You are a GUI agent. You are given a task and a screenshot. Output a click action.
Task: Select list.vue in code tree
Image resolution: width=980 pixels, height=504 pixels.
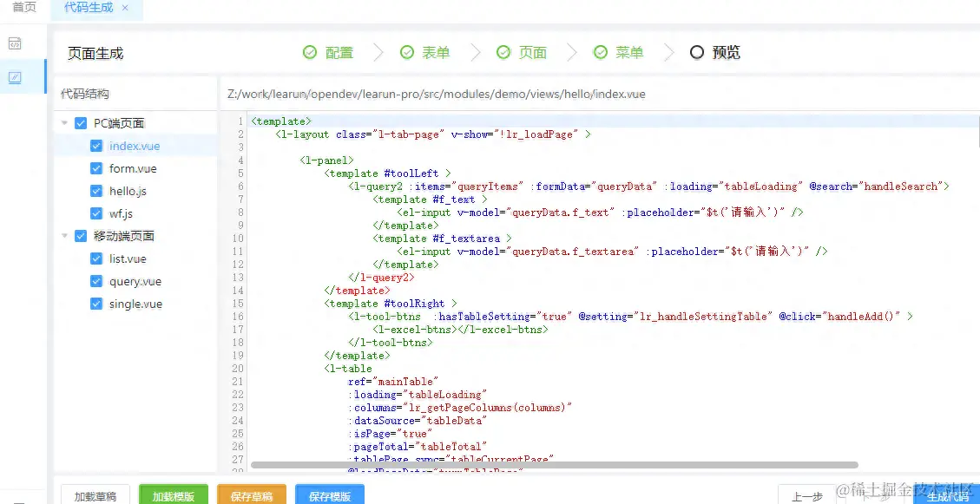click(x=128, y=259)
